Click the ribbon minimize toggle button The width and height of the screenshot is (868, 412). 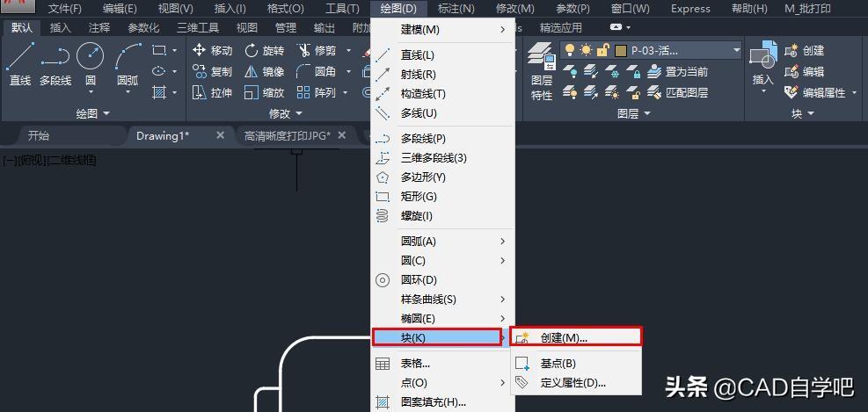(616, 27)
